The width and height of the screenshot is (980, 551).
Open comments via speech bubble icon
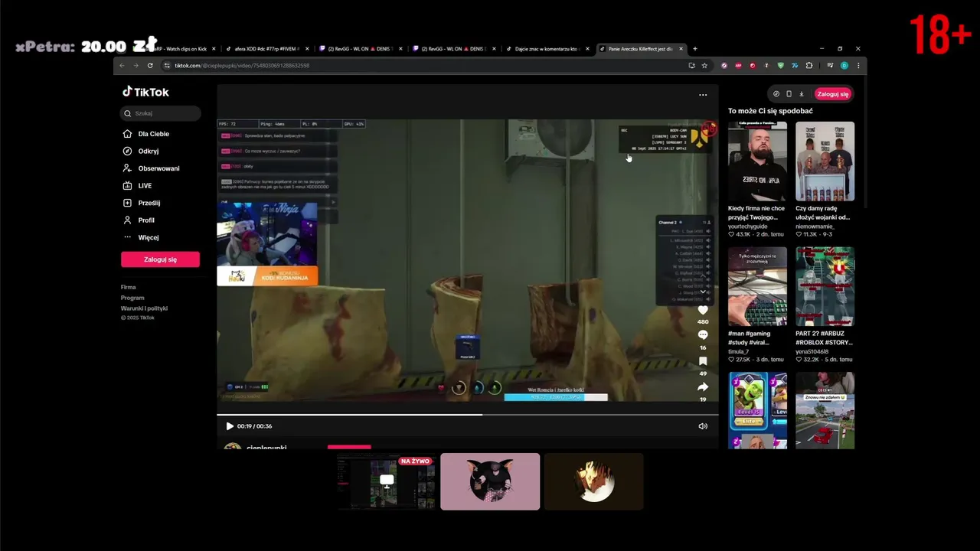coord(703,335)
